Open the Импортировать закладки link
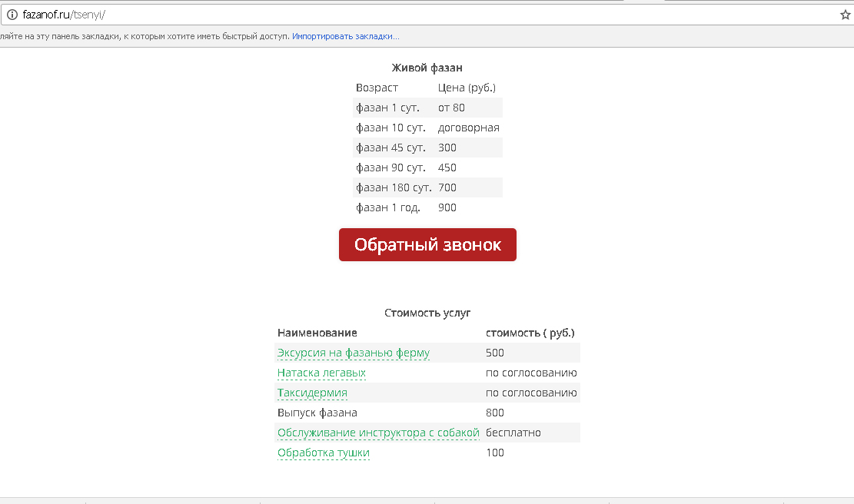Viewport: 854px width, 504px height. click(x=345, y=36)
